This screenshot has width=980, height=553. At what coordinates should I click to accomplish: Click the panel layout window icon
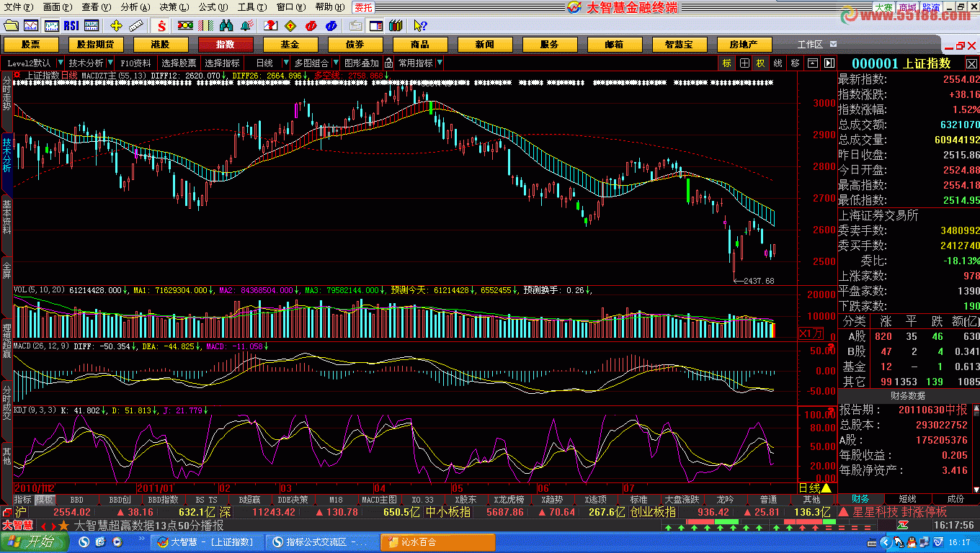coord(376,26)
